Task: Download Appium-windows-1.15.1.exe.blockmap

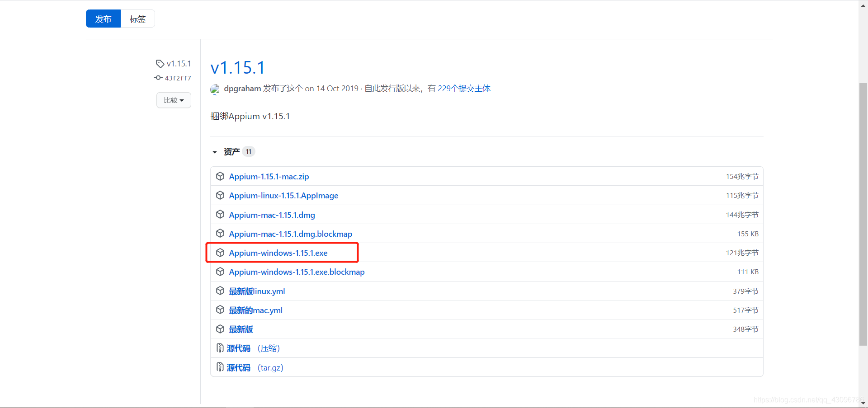Action: click(297, 272)
